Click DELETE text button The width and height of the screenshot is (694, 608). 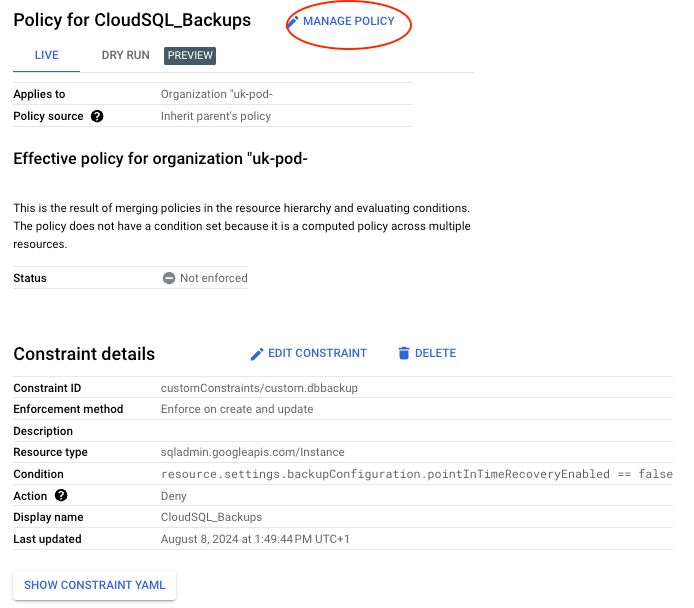click(435, 353)
